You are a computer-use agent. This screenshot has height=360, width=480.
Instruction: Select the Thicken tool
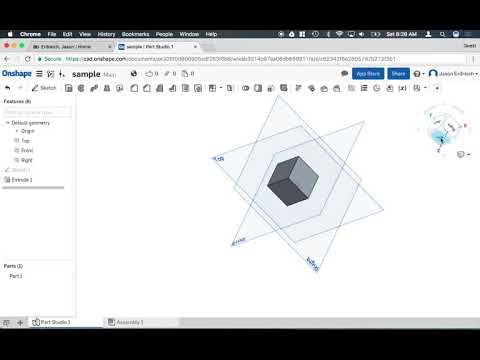point(120,88)
